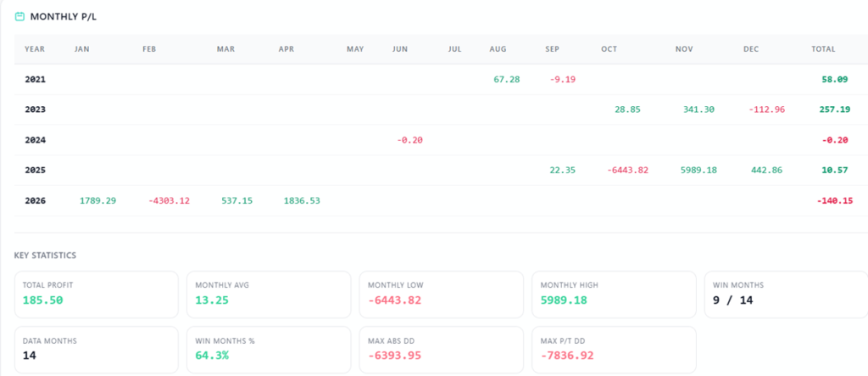Select the Monthly Low statistic card
This screenshot has width=868, height=376.
coord(441,294)
